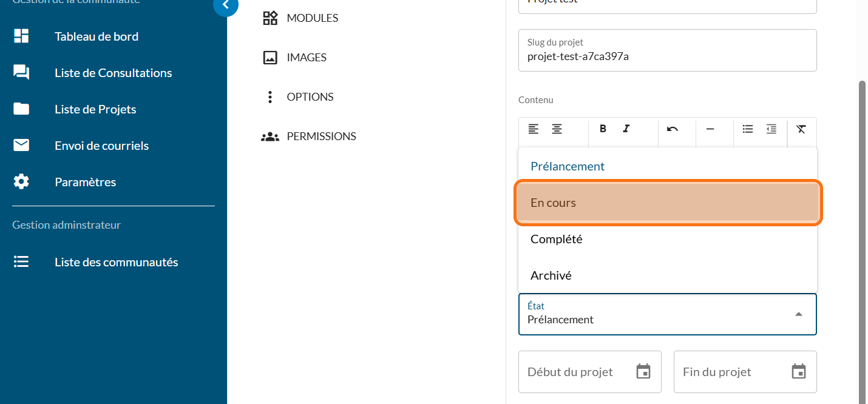Open the MODULES tab
This screenshot has height=404, width=868.
click(312, 18)
